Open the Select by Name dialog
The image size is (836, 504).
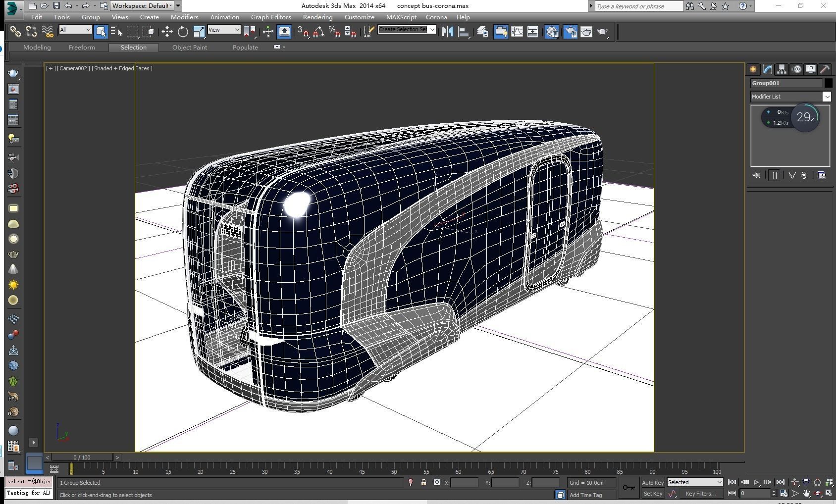click(116, 32)
